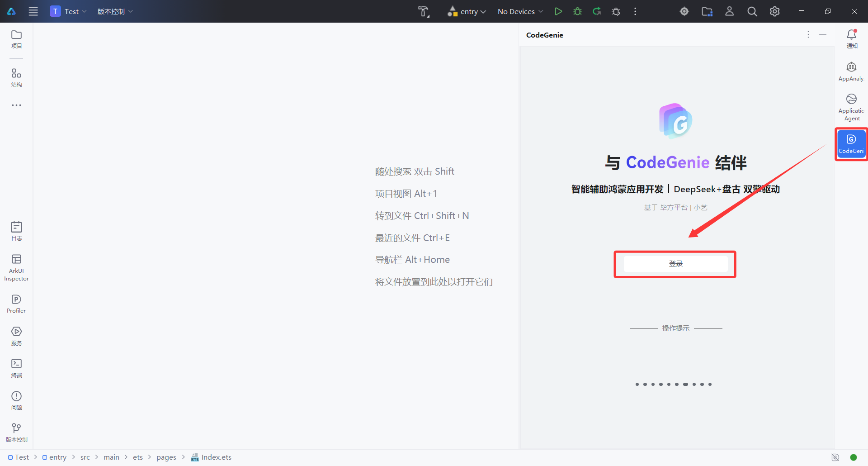Open the 结构 structure tool window
The height and width of the screenshot is (466, 868).
[16, 78]
